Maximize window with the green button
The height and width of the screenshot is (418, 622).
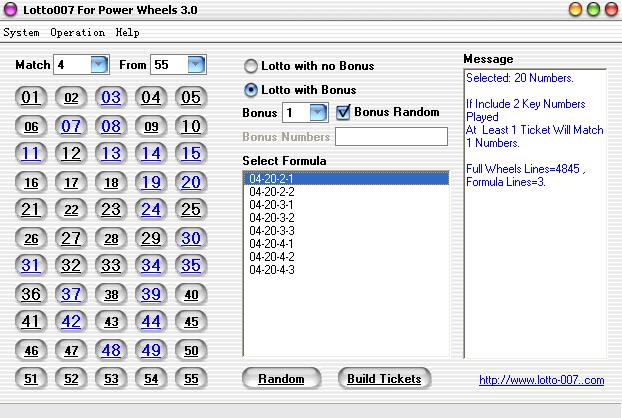click(x=593, y=9)
